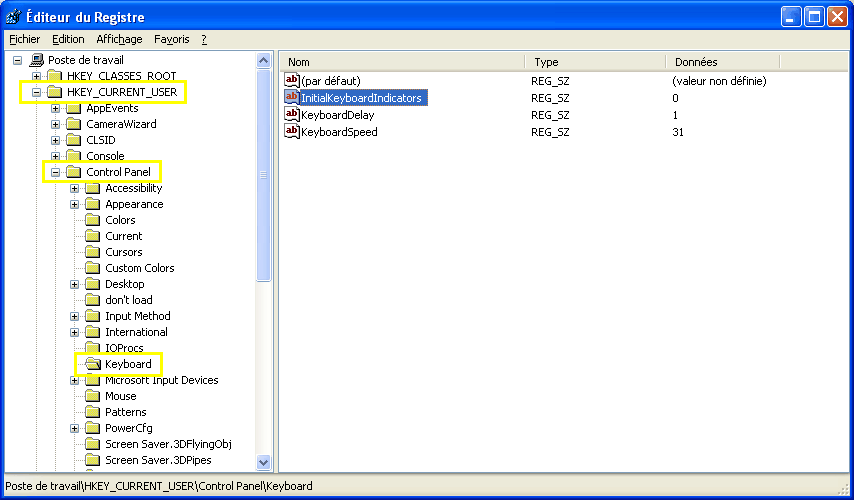
Task: Expand the PowerCfg key
Action: [x=75, y=428]
